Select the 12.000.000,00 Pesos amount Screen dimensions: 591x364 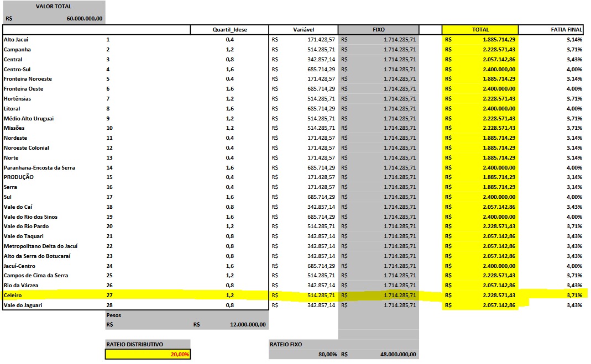248,324
